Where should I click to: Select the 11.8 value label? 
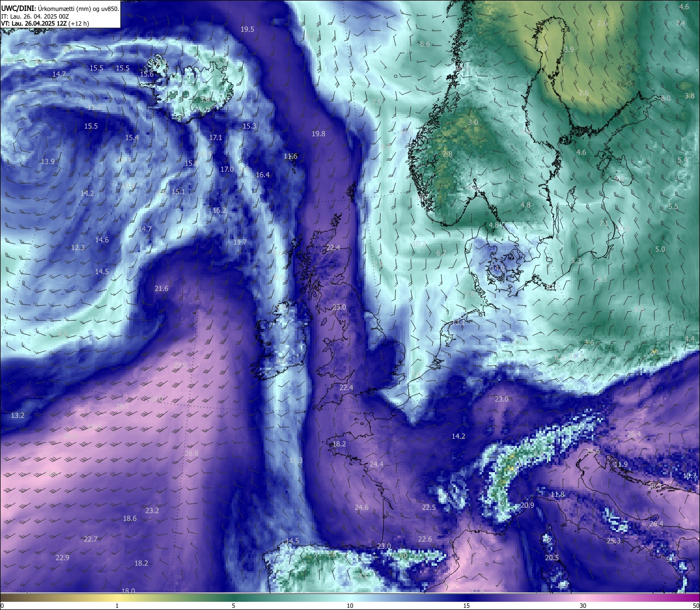pyautogui.click(x=557, y=494)
